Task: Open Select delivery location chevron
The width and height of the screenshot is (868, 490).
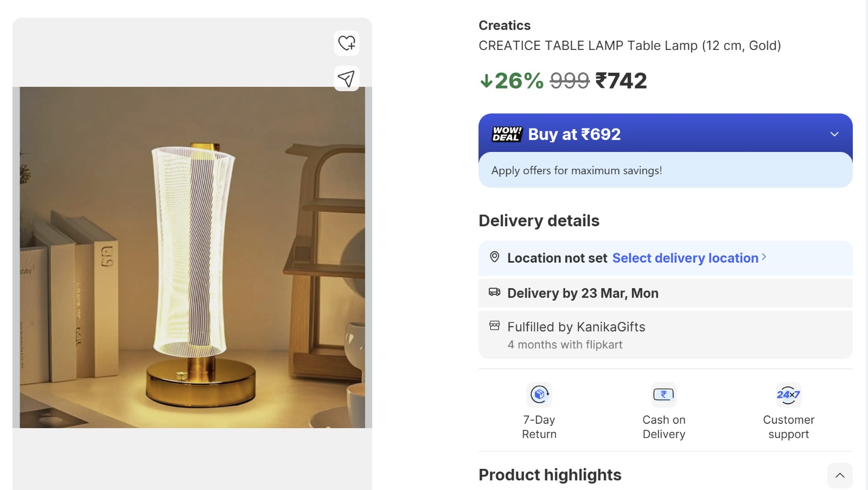Action: click(x=764, y=257)
